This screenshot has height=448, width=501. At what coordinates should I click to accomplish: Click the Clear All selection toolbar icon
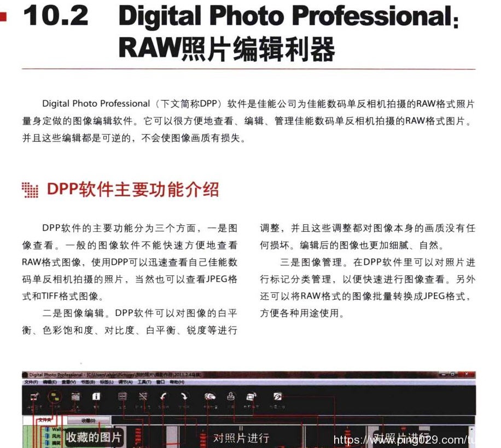[x=143, y=397]
